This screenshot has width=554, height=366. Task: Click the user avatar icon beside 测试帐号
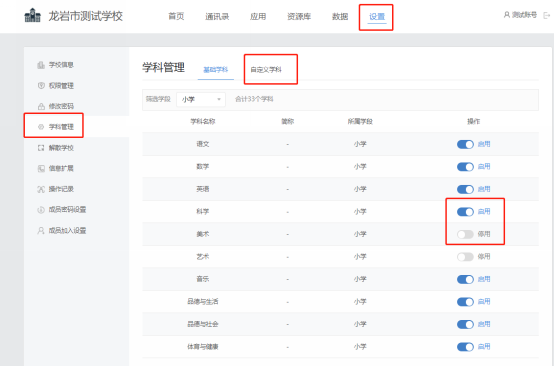pos(507,15)
